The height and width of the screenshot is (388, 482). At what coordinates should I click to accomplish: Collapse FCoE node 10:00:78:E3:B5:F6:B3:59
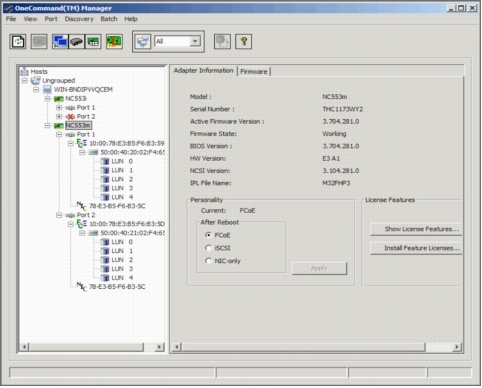pos(71,143)
